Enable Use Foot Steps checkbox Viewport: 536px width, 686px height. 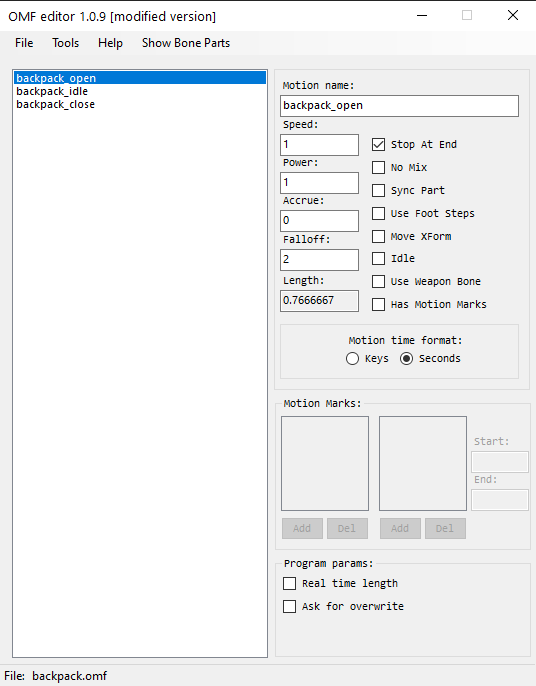point(378,214)
